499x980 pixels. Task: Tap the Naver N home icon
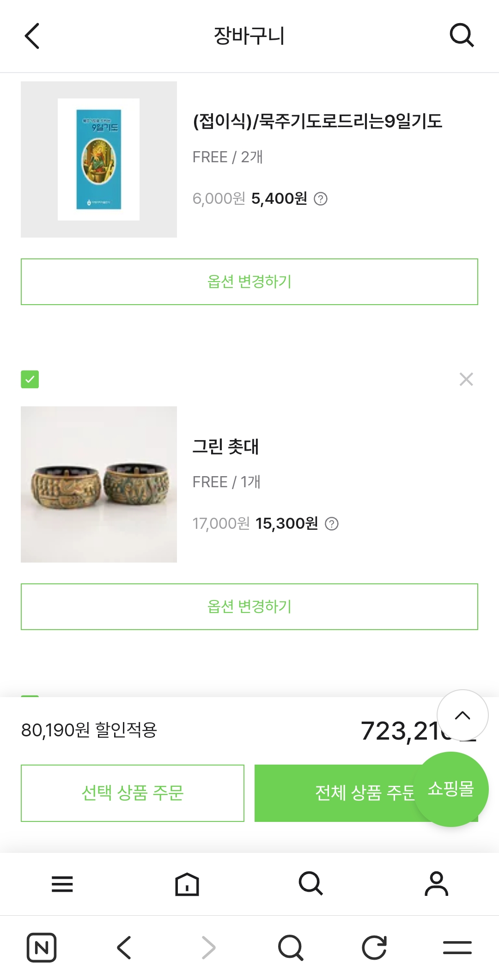42,948
